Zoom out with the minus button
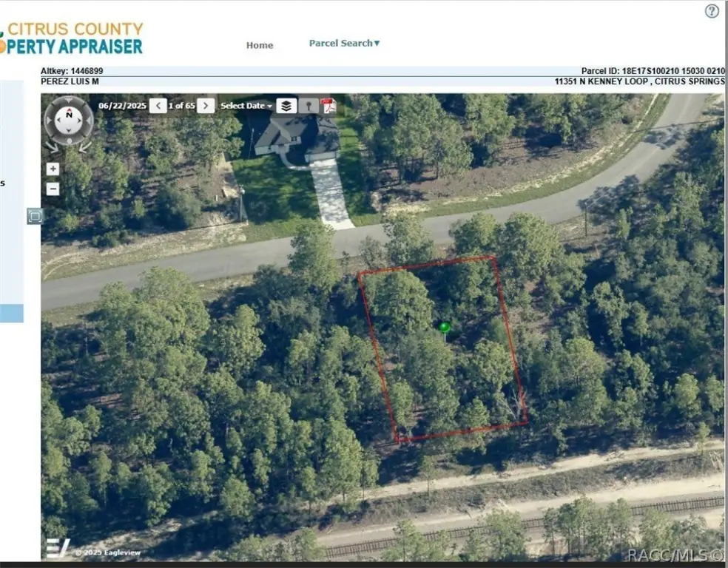 coord(53,189)
